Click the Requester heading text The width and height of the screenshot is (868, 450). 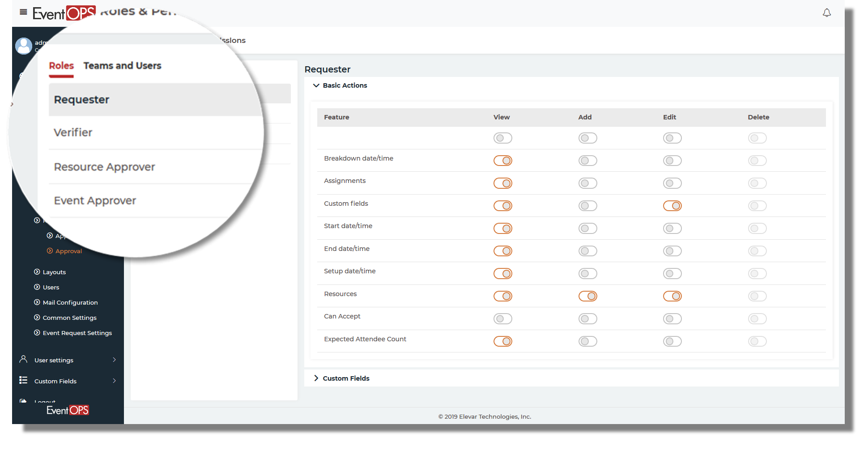point(328,69)
